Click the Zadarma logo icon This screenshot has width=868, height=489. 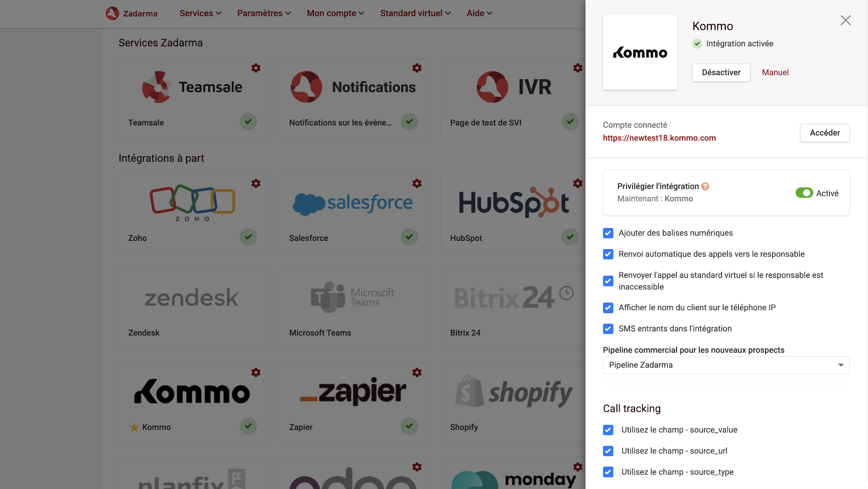click(112, 13)
